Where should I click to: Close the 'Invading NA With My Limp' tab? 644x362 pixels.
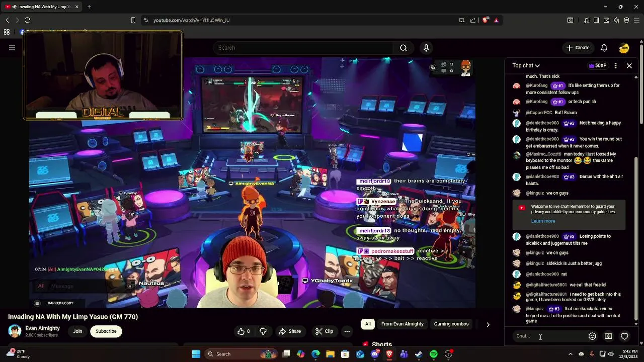pos(76,7)
